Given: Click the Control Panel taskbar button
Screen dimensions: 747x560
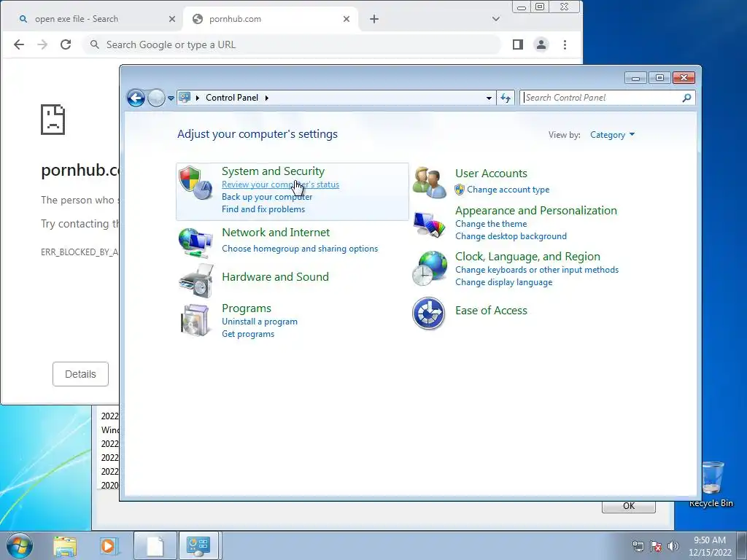Looking at the screenshot, I should 198,545.
